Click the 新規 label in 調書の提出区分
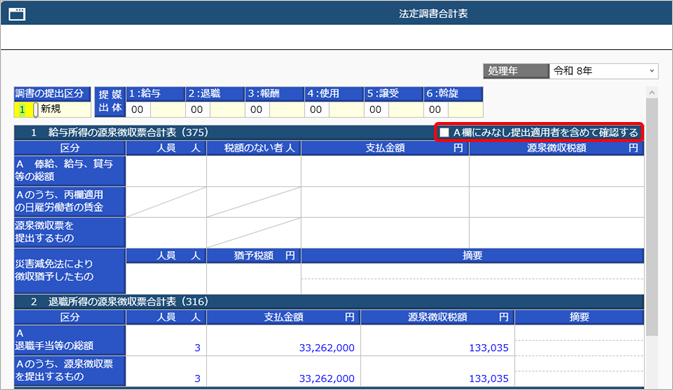The image size is (673, 390). 51,109
